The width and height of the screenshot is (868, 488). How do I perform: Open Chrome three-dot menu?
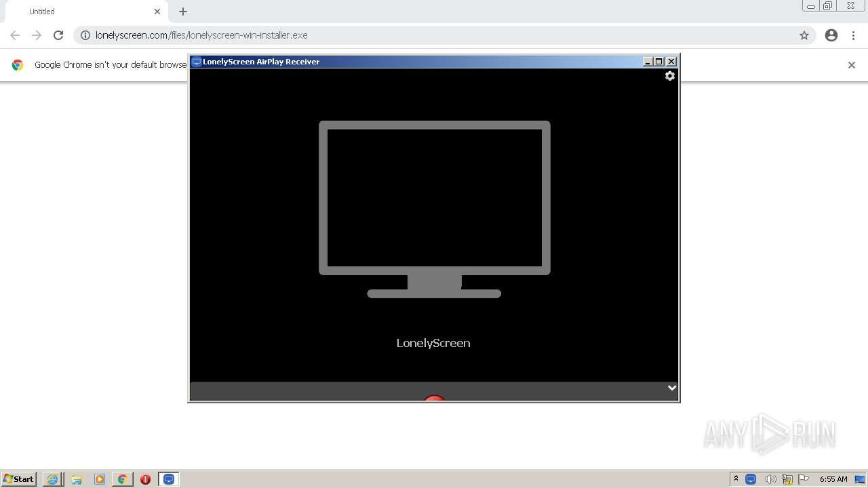tap(854, 35)
